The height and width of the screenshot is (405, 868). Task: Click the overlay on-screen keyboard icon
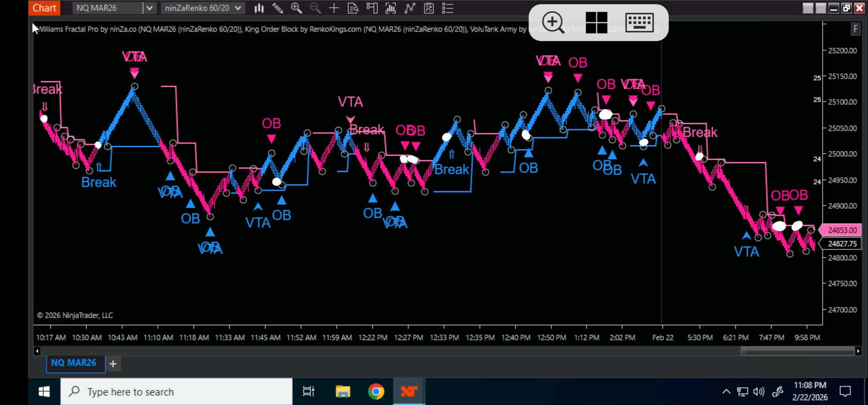pos(639,22)
